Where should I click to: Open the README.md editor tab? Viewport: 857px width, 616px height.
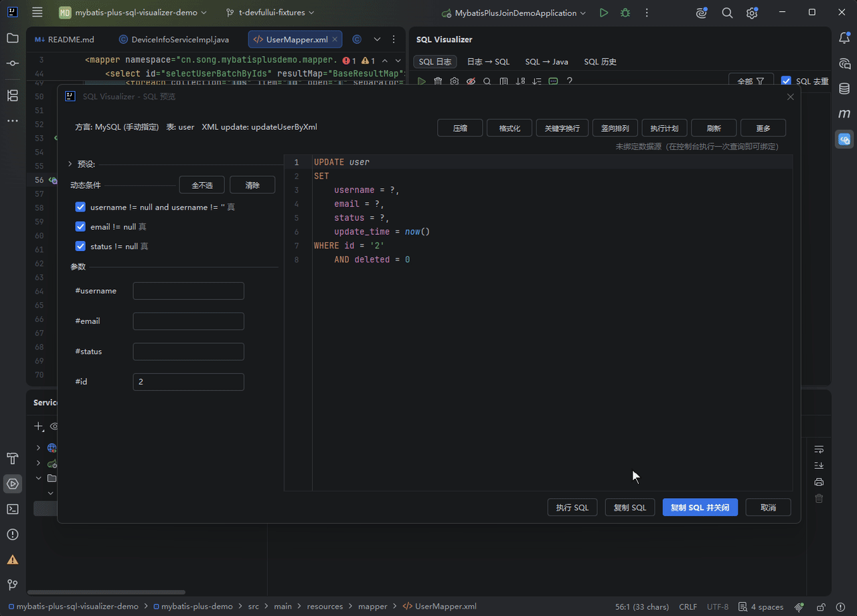pos(64,40)
